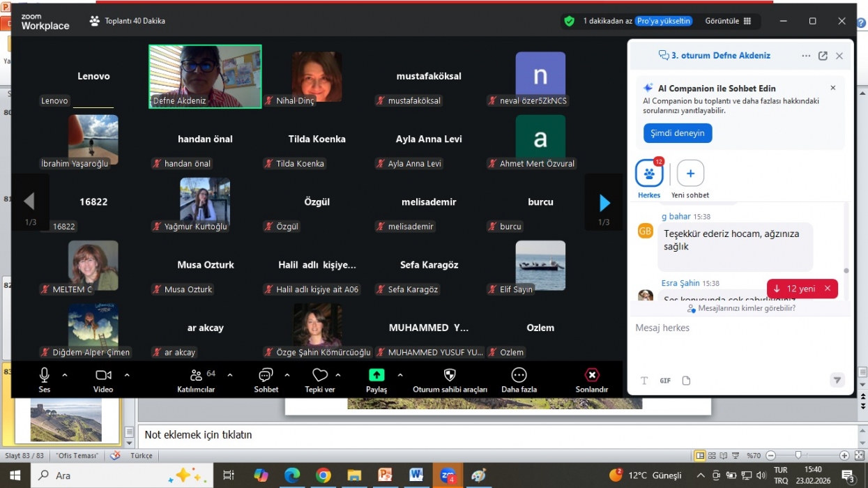The image size is (868, 488).
Task: Open the Görüntüle view menu
Action: pyautogui.click(x=728, y=21)
